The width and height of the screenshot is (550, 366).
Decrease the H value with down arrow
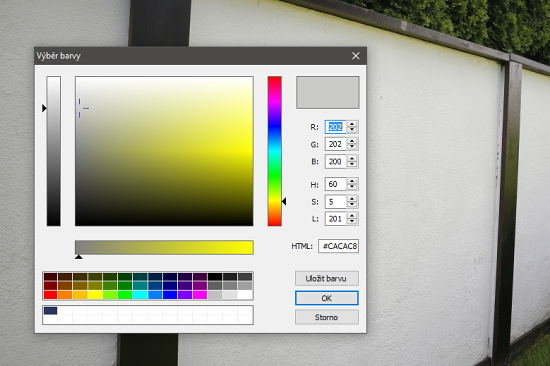[x=352, y=187]
